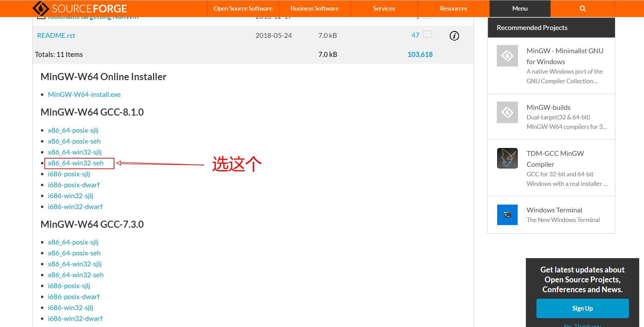Viewport: 644px width, 327px height.
Task: Select i686-win32-dwarf under GCC-8.1.0
Action: [x=75, y=207]
